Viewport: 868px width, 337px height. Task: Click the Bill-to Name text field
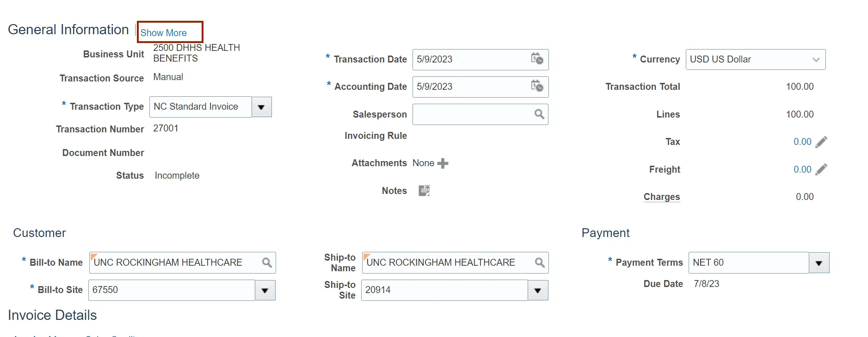pos(176,262)
